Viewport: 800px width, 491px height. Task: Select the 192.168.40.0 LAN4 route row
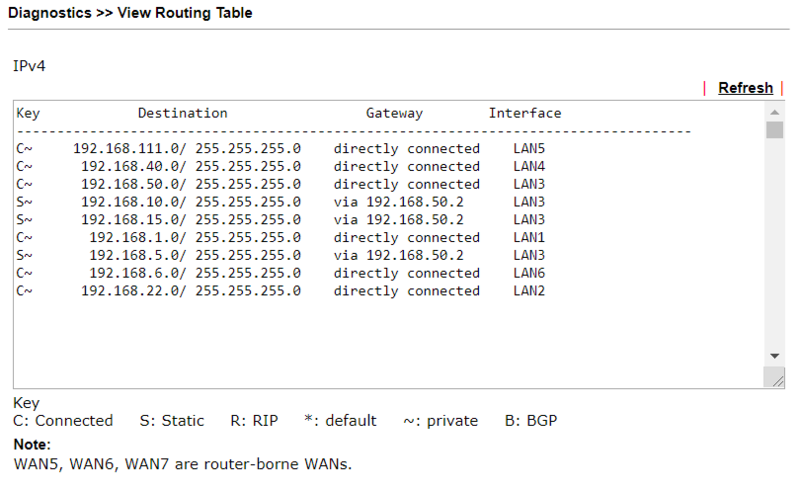(x=281, y=166)
